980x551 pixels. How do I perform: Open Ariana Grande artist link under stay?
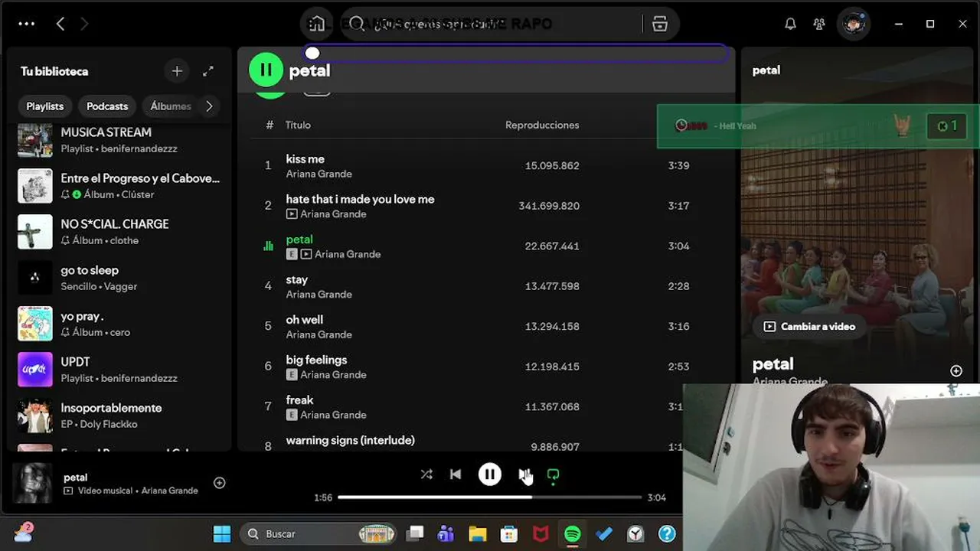click(319, 294)
